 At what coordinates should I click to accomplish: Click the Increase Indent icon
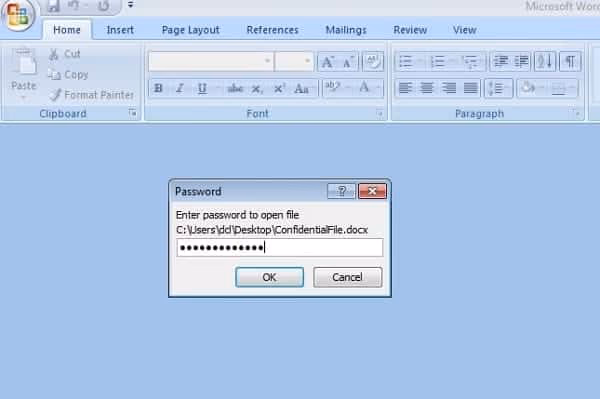(521, 61)
